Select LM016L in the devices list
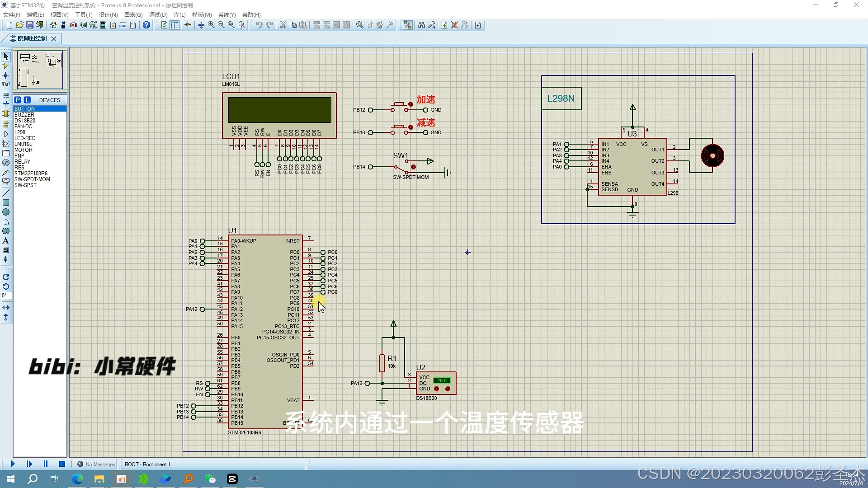 tap(40, 144)
